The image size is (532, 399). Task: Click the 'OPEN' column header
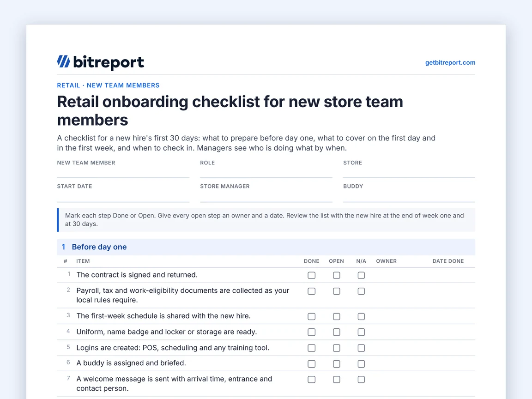(x=336, y=261)
